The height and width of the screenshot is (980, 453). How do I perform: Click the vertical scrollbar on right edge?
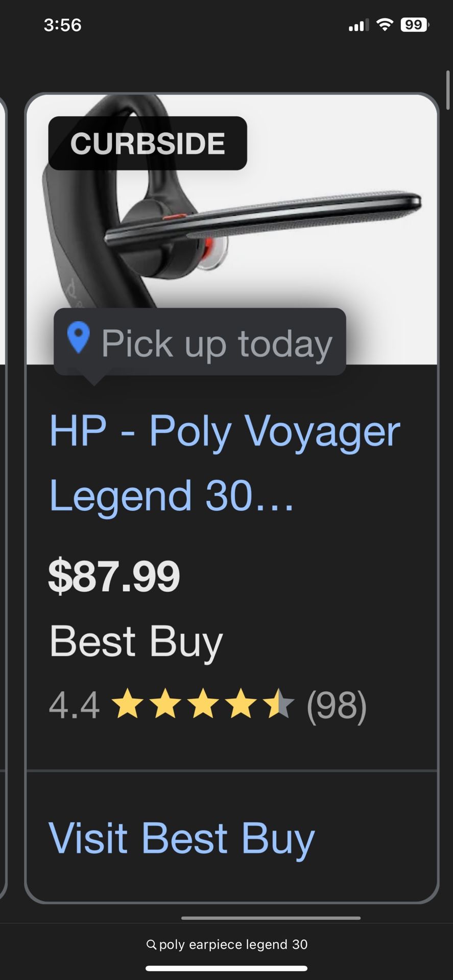coord(448,91)
